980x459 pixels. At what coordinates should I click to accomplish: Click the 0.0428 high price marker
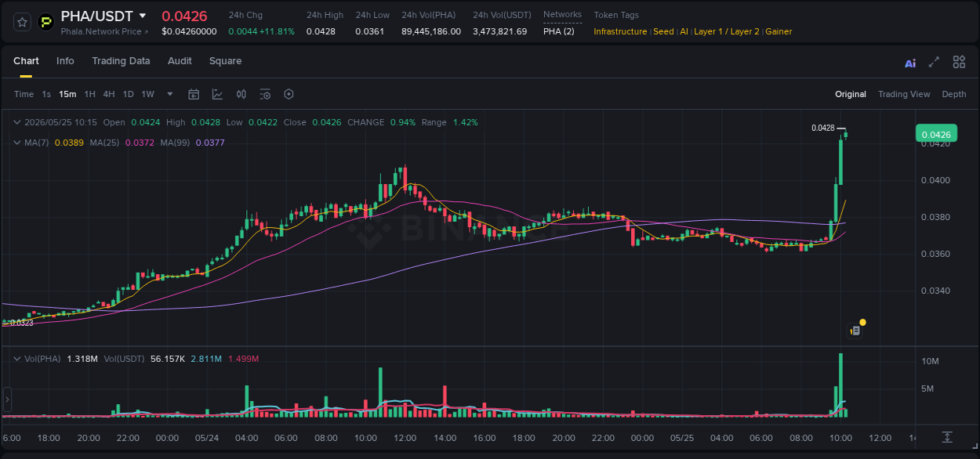click(x=822, y=128)
